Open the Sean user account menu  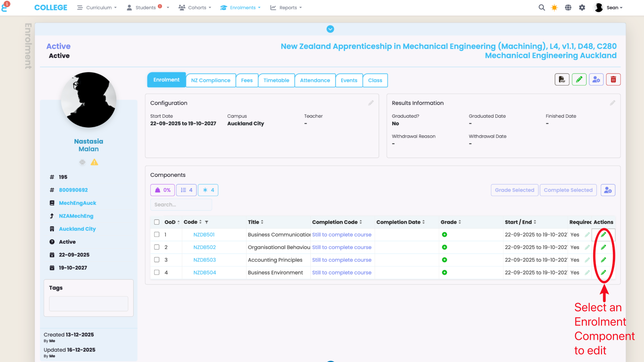coord(608,8)
